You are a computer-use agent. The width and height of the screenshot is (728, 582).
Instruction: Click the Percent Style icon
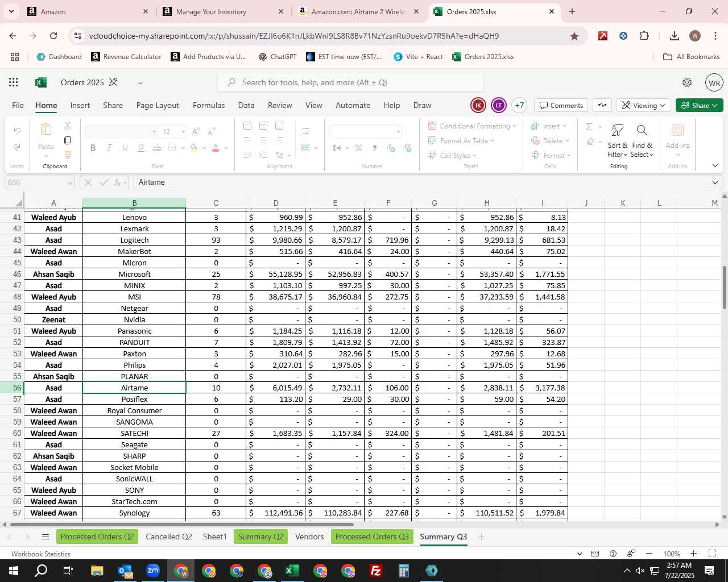(359, 148)
